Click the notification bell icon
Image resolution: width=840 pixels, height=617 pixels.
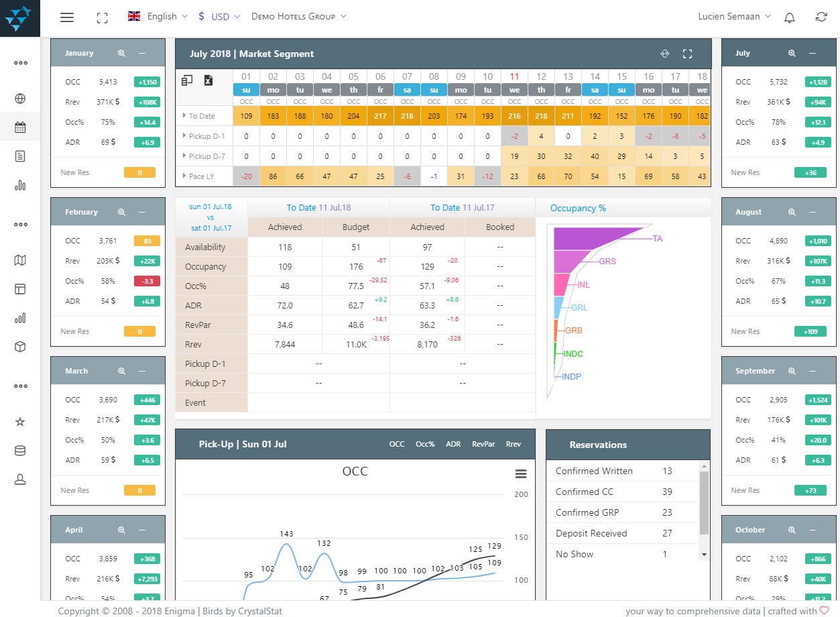790,17
